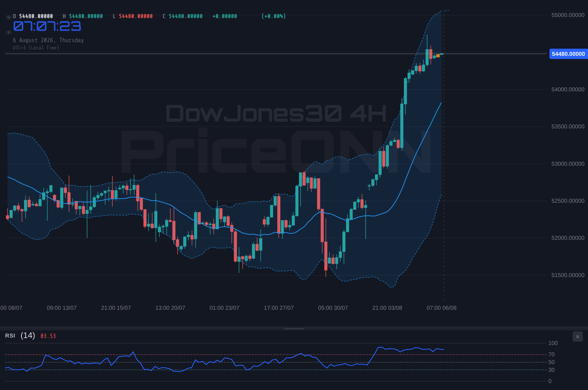Click the 17:00 27/07 time axis label
588x390 pixels.
tap(279, 308)
